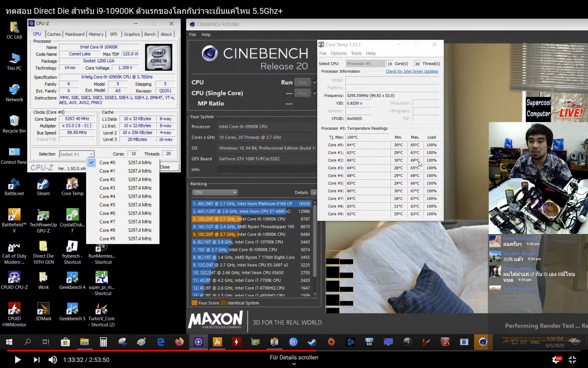Image resolution: width=588 pixels, height=368 pixels.
Task: Launch Geekbench 4 desktop icon
Action: point(72,281)
